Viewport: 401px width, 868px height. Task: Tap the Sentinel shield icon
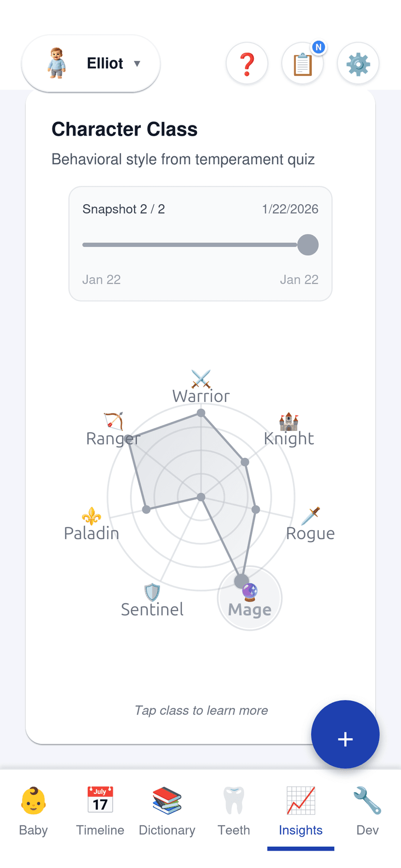[152, 592]
